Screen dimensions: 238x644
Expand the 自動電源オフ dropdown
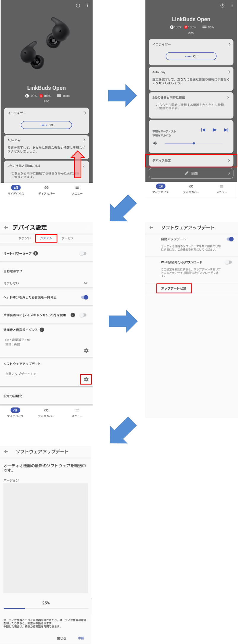click(85, 283)
